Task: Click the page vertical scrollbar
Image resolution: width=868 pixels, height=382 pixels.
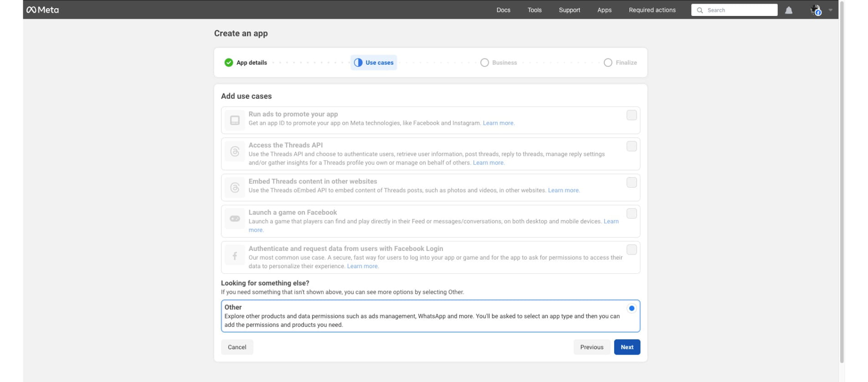Action: point(842,182)
